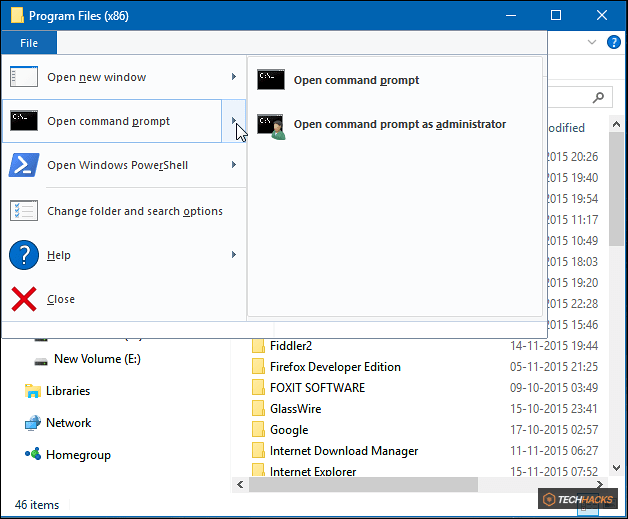Click the horizontal scrollbar left arrow
The height and width of the screenshot is (519, 628).
tap(240, 485)
